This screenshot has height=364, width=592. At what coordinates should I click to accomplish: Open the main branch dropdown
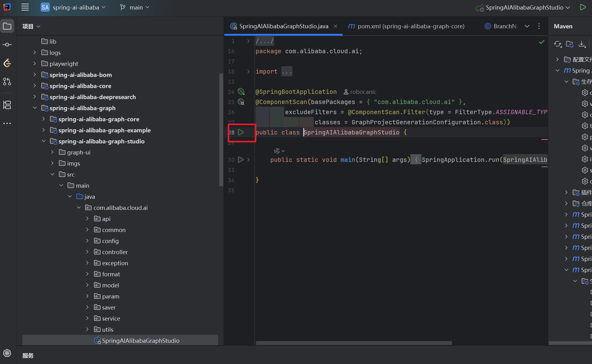tap(135, 7)
